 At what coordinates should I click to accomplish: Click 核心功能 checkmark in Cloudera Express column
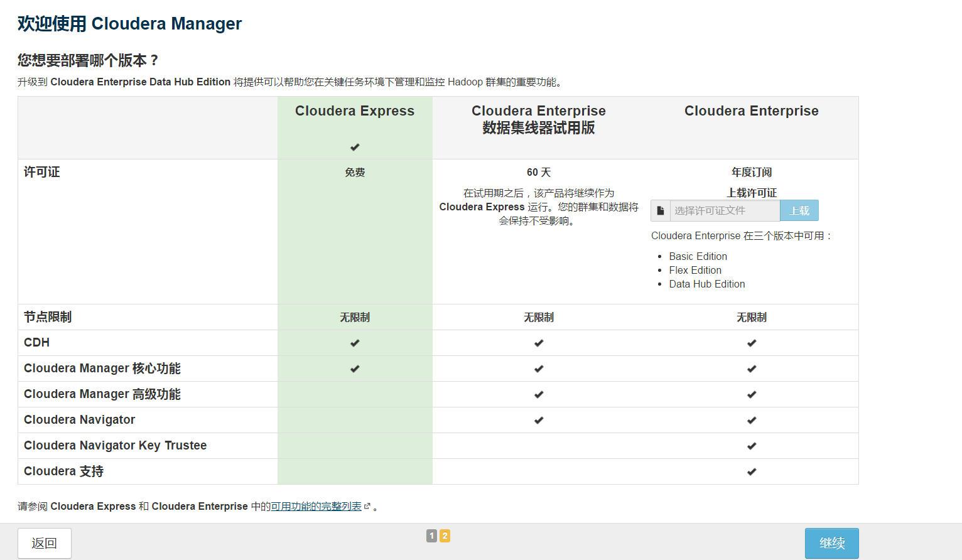pos(355,369)
